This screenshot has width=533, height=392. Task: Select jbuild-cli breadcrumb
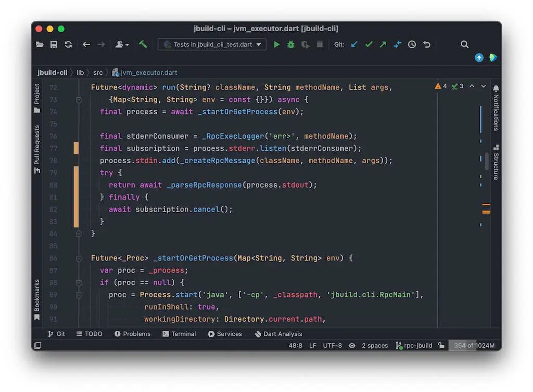[x=53, y=73]
